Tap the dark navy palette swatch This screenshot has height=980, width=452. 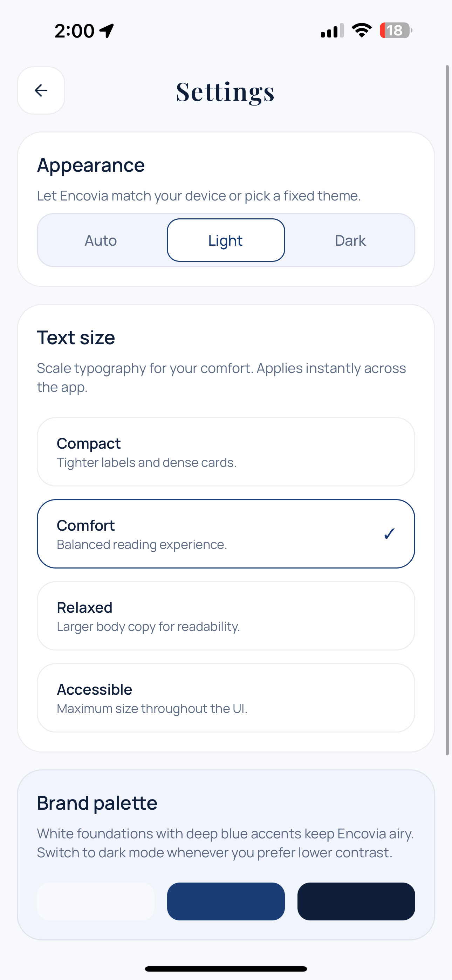tap(356, 901)
